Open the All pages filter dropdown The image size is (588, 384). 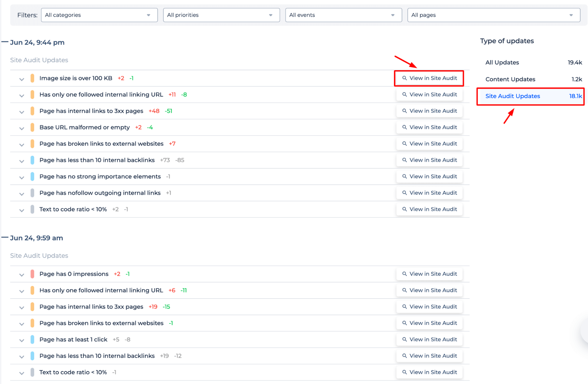[494, 15]
